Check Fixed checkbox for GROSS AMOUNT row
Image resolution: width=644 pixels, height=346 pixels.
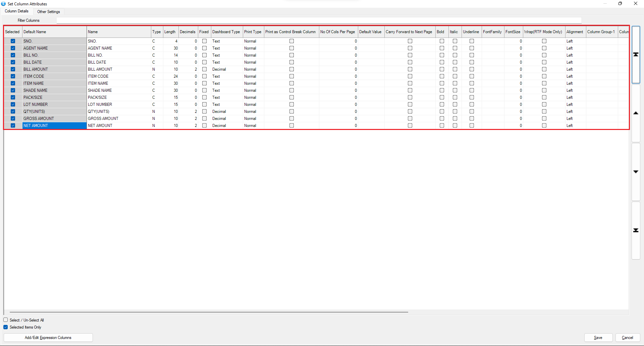[204, 119]
